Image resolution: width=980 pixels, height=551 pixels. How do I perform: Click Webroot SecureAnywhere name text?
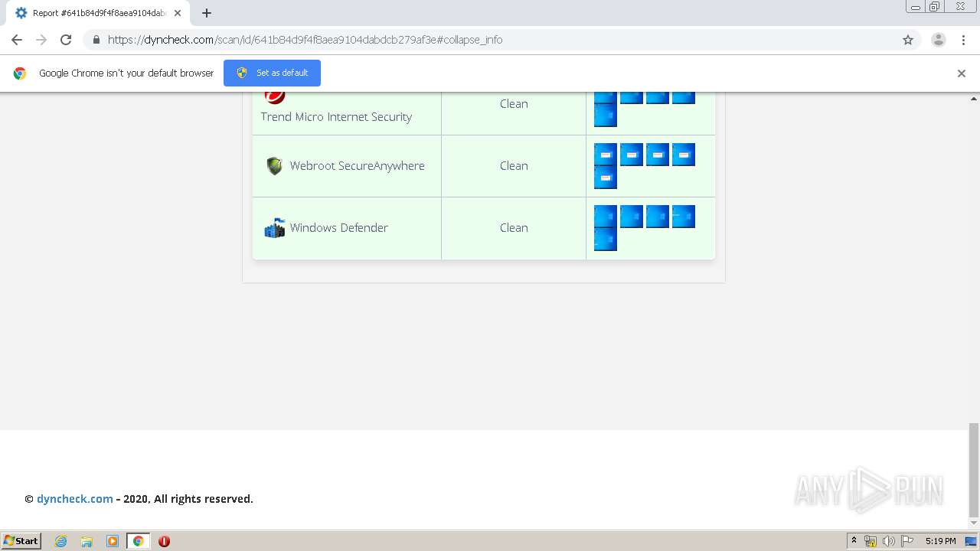357,166
